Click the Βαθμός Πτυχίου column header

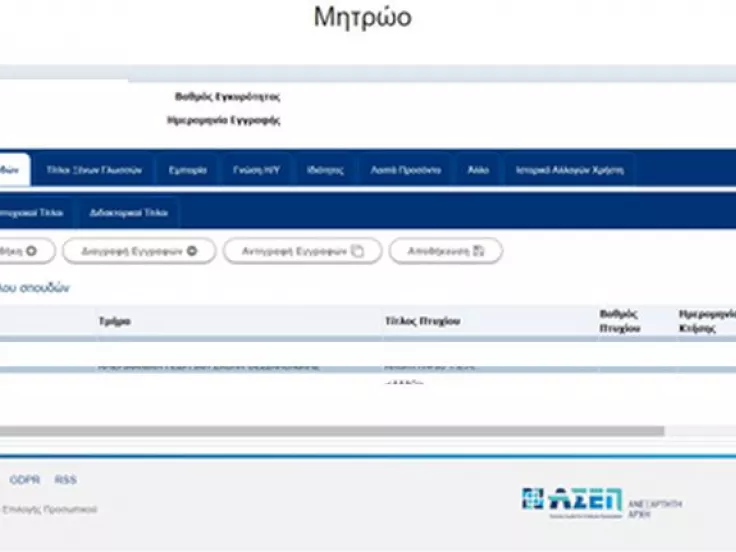tap(620, 321)
